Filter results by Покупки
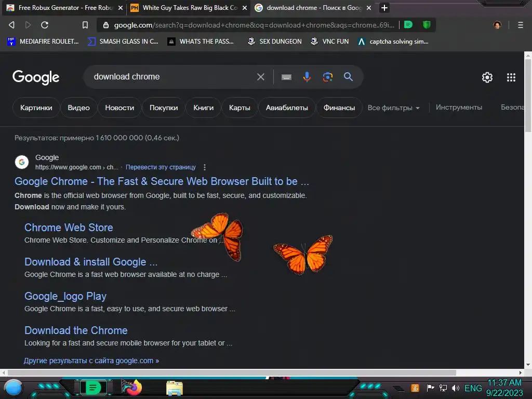The height and width of the screenshot is (399, 532). [164, 108]
